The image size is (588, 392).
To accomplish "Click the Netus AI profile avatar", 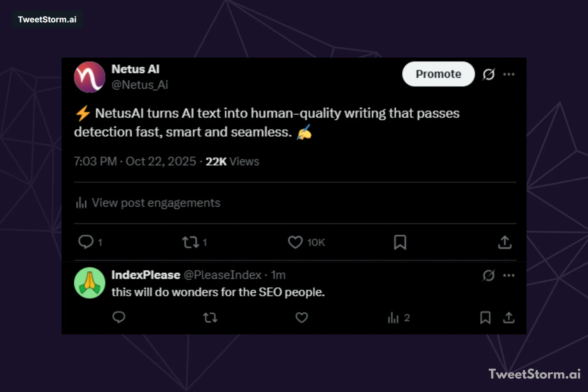I will (89, 77).
